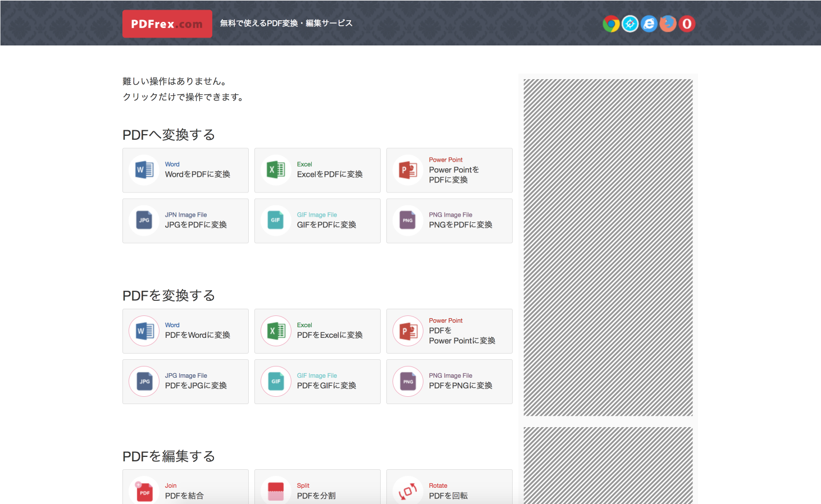
Task: Click the Chrome browser icon in header
Action: pos(610,24)
